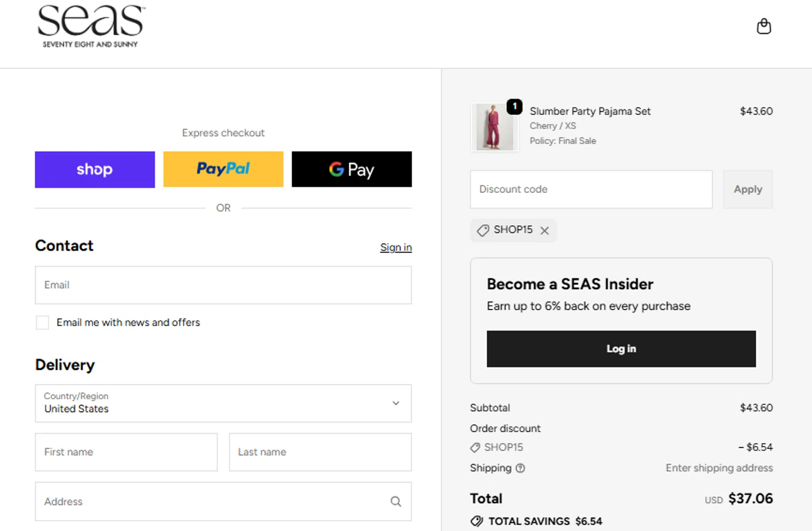
Task: Click the Subtotal value $43.60
Action: point(756,408)
